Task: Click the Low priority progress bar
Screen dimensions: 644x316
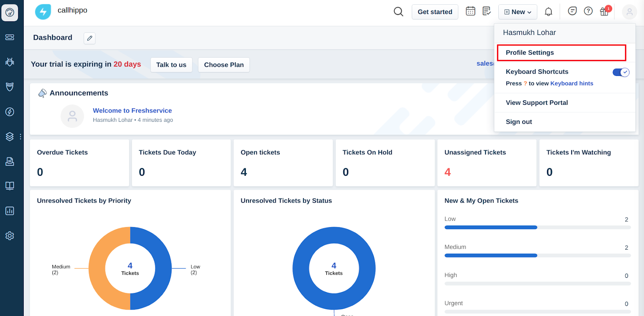Action: [537, 228]
